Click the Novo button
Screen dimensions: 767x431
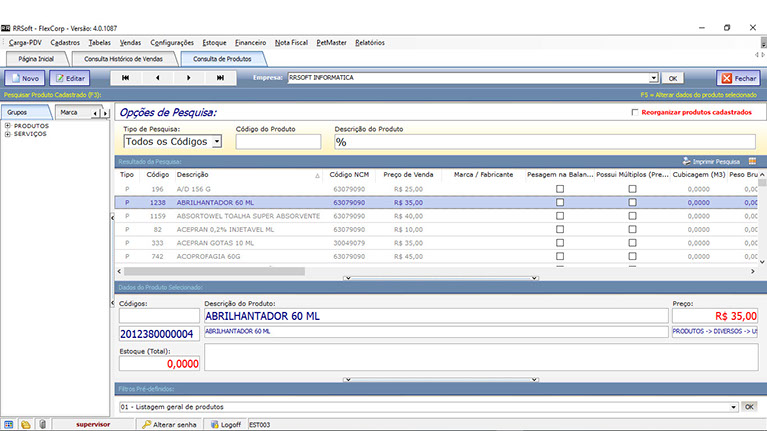25,77
